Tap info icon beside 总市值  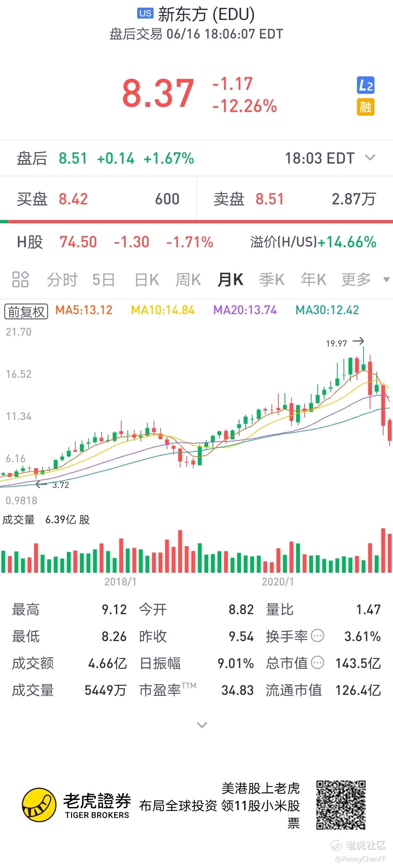[x=317, y=663]
